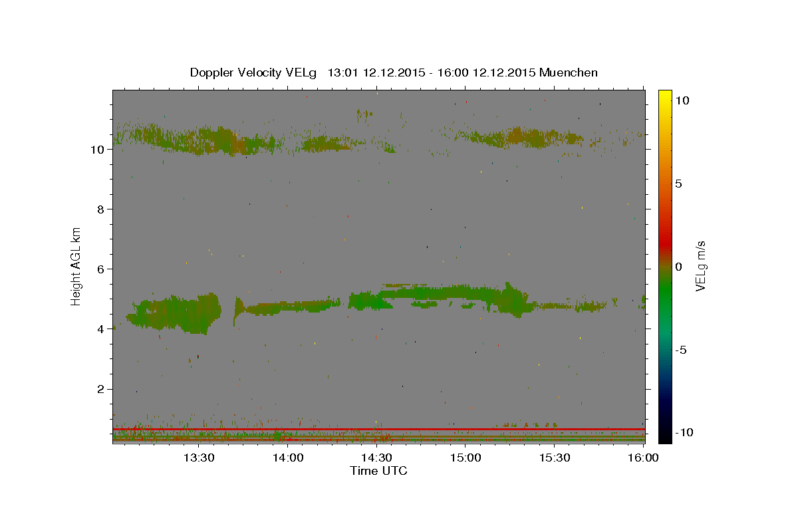Click the plot title 'Doppler Velocity VELg'
Viewport: 798px width, 532px height.
[x=255, y=72]
